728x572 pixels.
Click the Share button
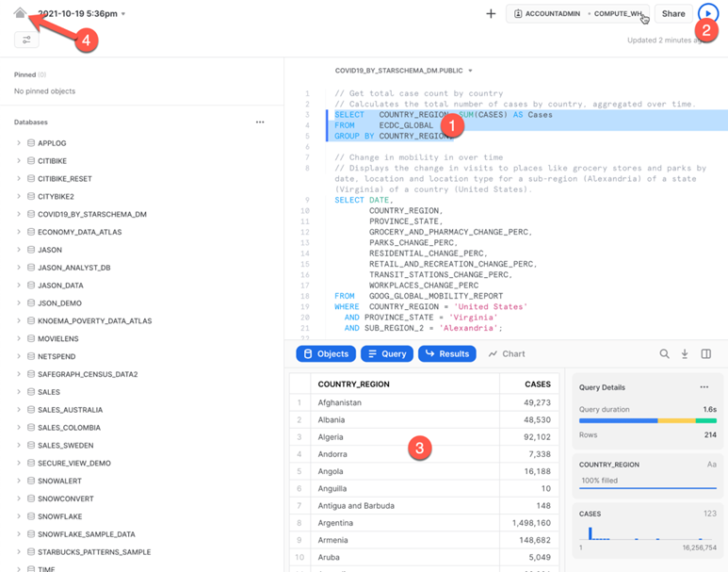(673, 14)
